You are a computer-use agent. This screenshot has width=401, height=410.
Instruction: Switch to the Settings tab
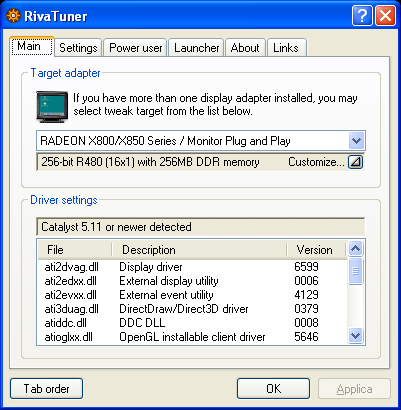coord(78,48)
